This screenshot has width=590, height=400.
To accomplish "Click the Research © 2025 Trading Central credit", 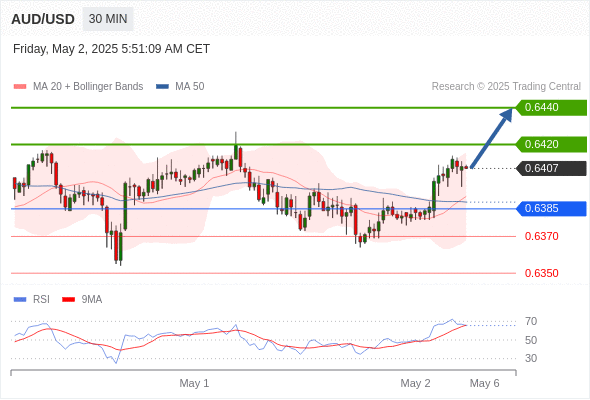I will tap(506, 87).
